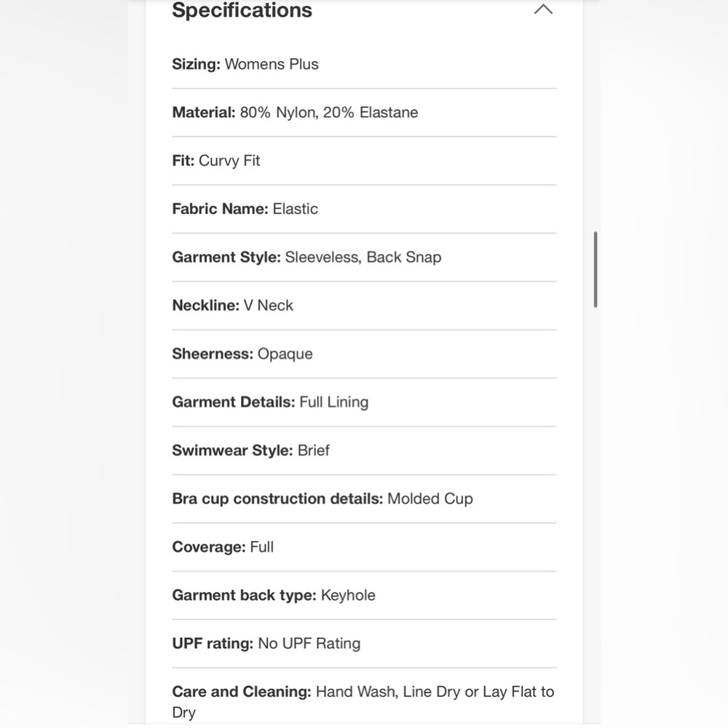728x728 pixels.
Task: Click the Neckline: V Neck row
Action: (364, 306)
